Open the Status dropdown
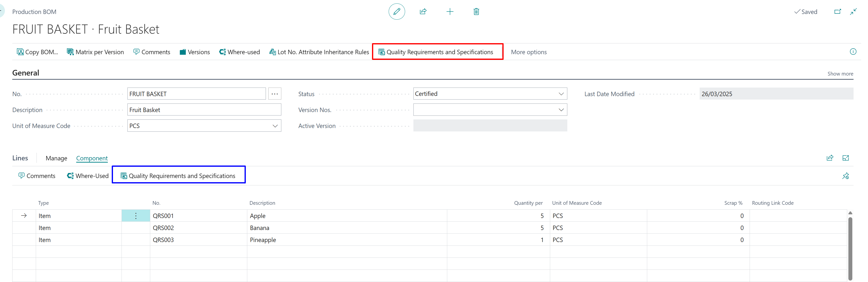 pos(561,94)
